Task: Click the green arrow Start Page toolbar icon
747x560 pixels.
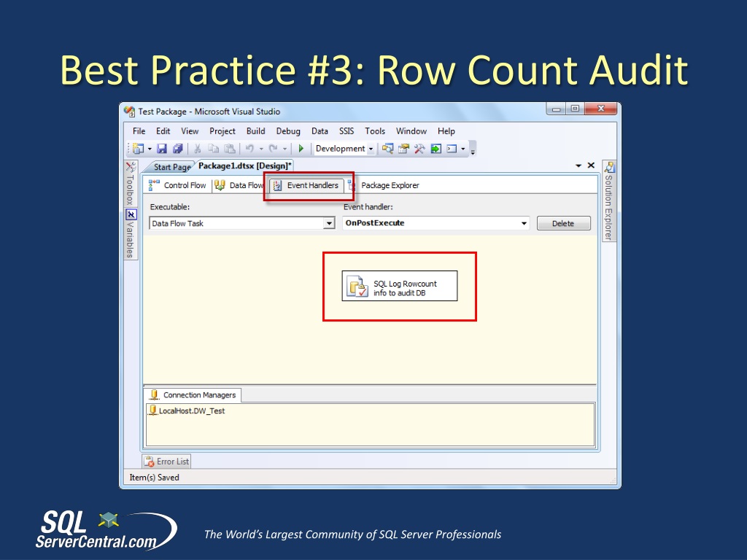Action: tap(436, 149)
